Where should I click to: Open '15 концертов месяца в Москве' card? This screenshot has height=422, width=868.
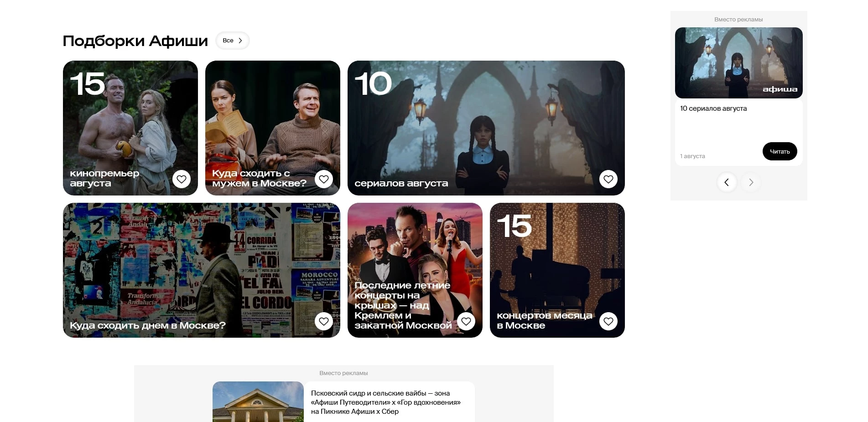point(557,264)
